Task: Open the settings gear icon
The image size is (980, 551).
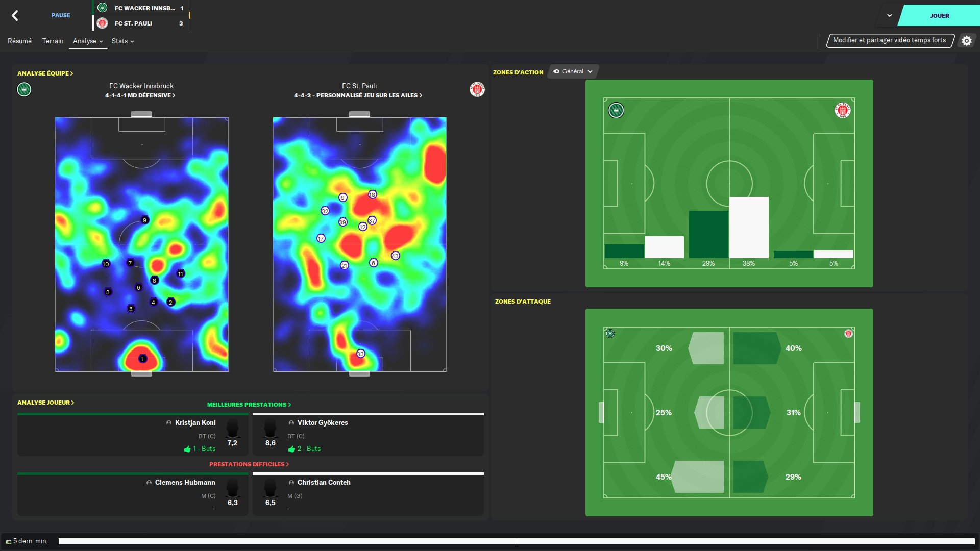Action: [966, 41]
